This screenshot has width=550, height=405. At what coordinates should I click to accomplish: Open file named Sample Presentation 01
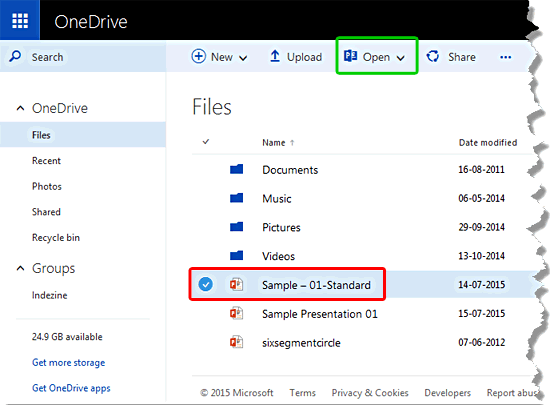click(320, 314)
